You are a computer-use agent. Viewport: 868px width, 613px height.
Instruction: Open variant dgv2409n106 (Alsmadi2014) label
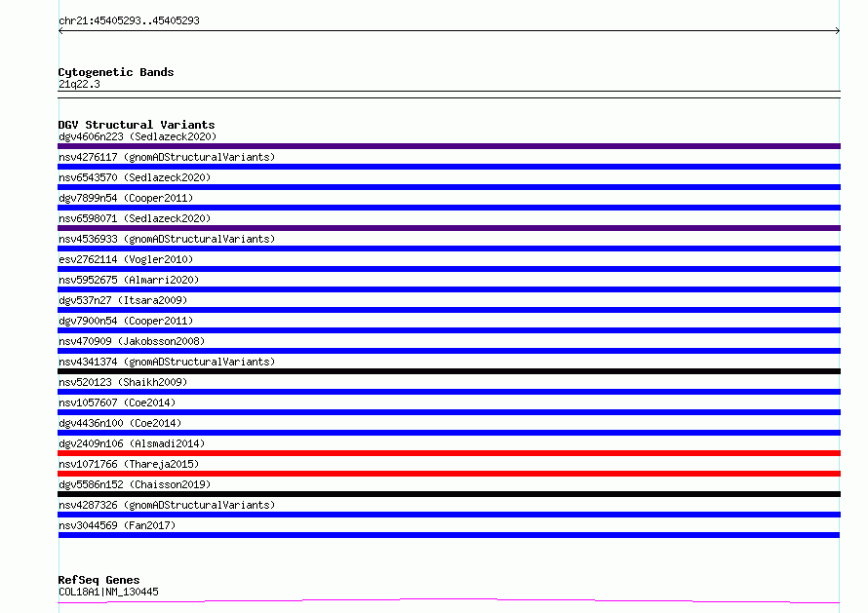coord(132,443)
